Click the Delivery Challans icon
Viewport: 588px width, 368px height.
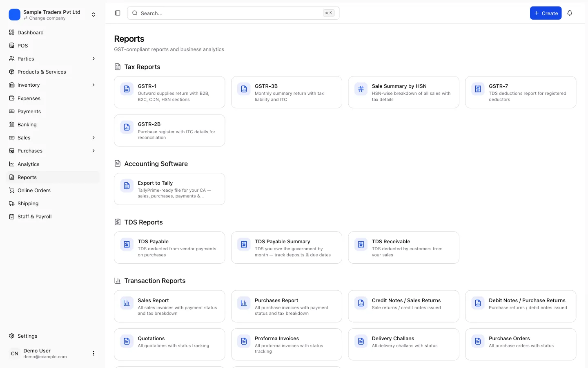361,341
